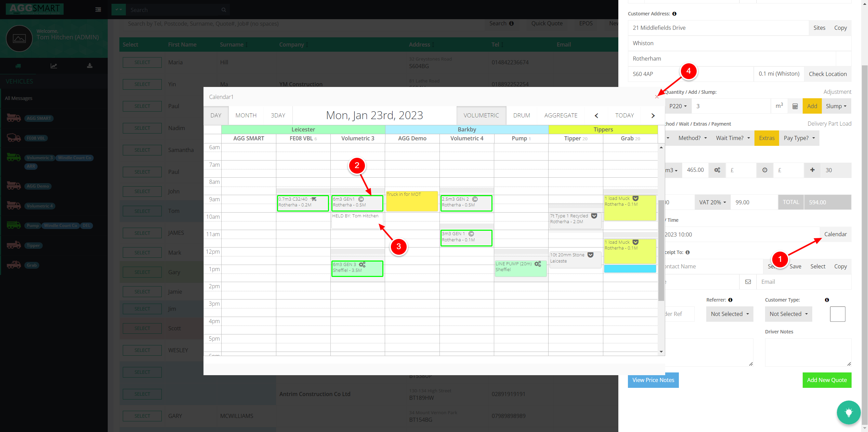This screenshot has height=432, width=868.
Task: Click the calculator icon next to m3
Action: coord(795,106)
